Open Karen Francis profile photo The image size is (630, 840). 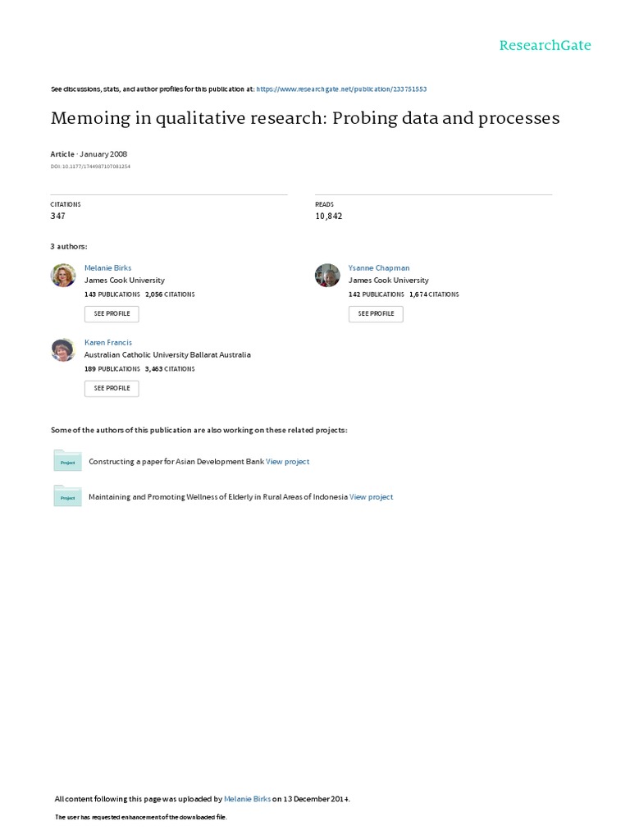[x=63, y=350]
